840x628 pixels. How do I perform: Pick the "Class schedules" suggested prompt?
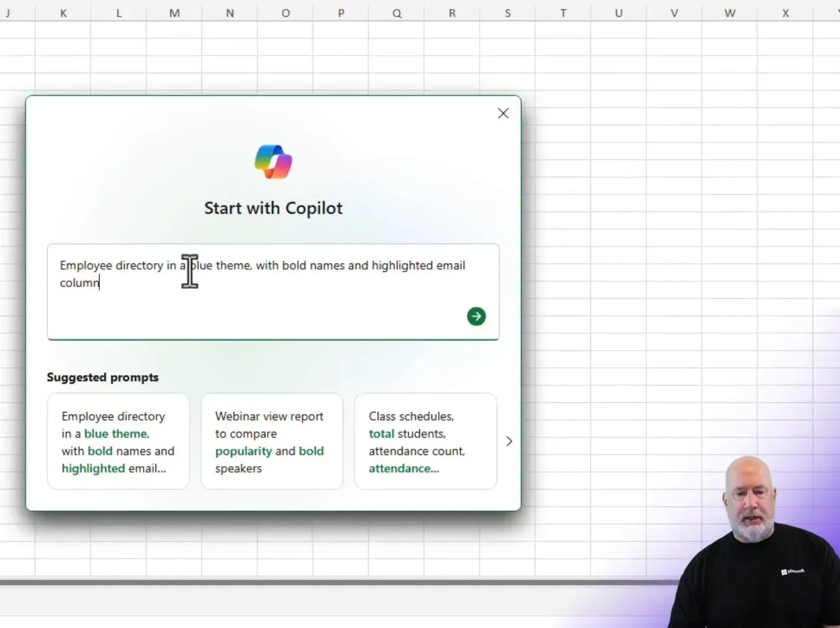point(425,441)
